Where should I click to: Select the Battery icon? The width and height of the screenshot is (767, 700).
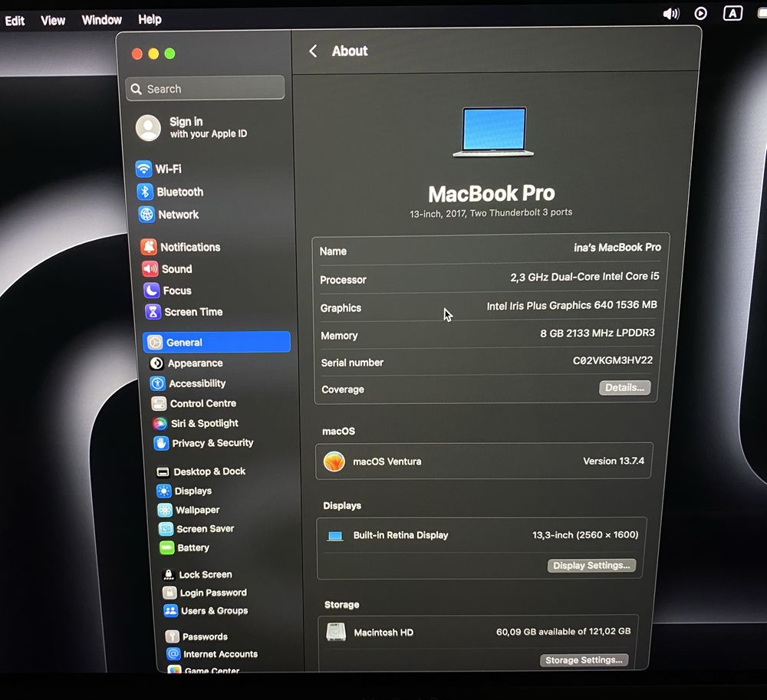[166, 547]
